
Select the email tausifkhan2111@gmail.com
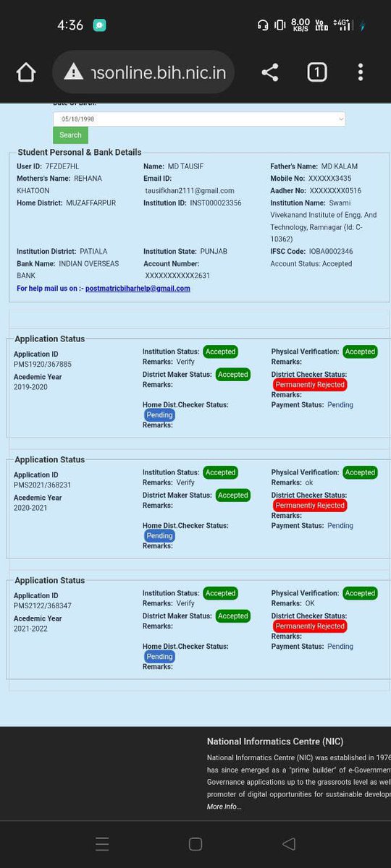click(x=190, y=191)
